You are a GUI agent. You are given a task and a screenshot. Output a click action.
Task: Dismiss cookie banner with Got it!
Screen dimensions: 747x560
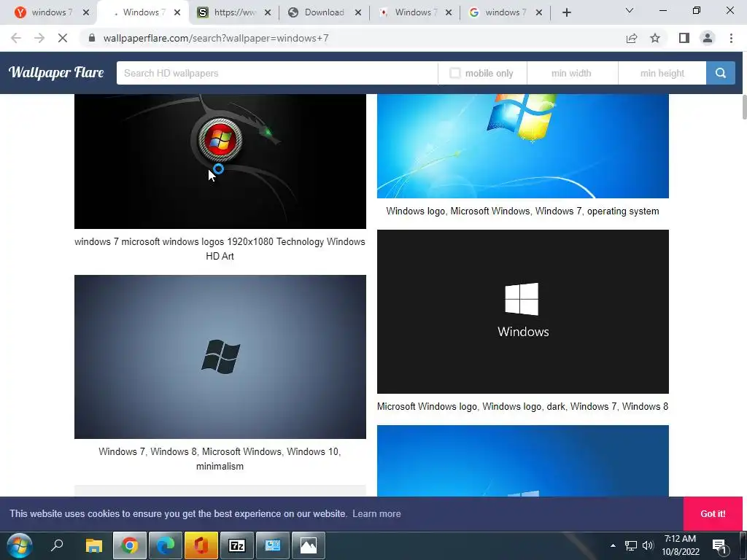pyautogui.click(x=713, y=513)
